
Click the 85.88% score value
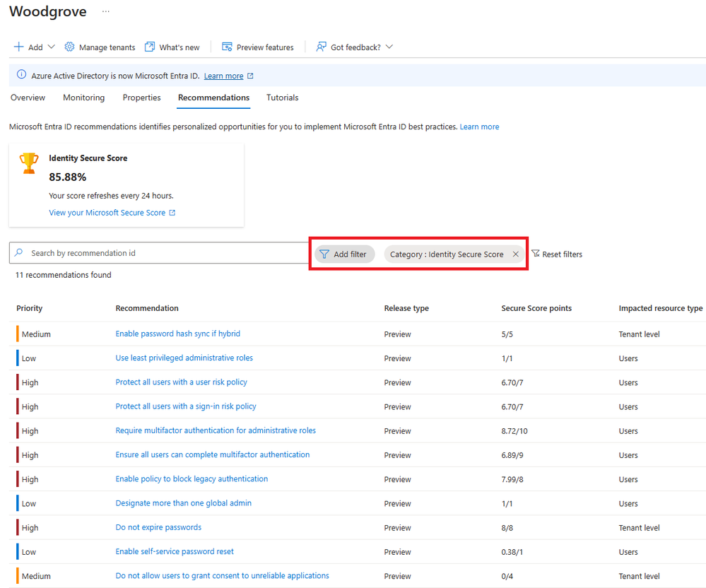pyautogui.click(x=68, y=177)
